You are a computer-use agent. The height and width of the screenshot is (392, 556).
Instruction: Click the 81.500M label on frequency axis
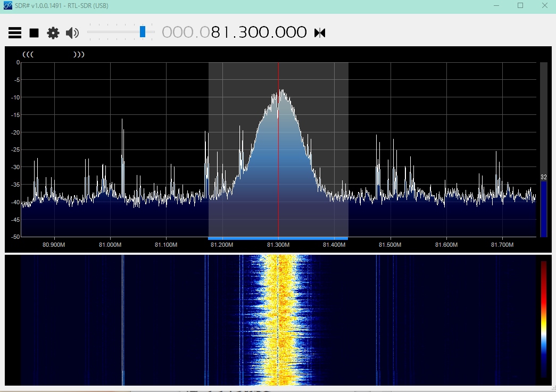click(390, 245)
